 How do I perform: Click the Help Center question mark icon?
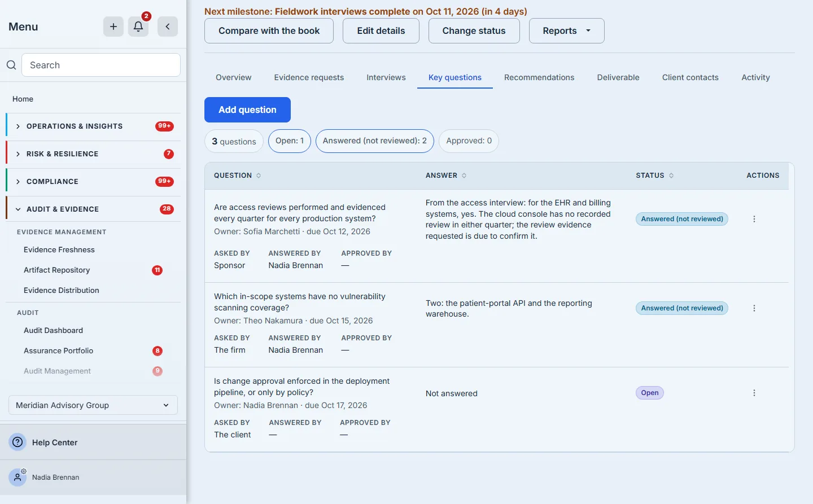pos(18,442)
